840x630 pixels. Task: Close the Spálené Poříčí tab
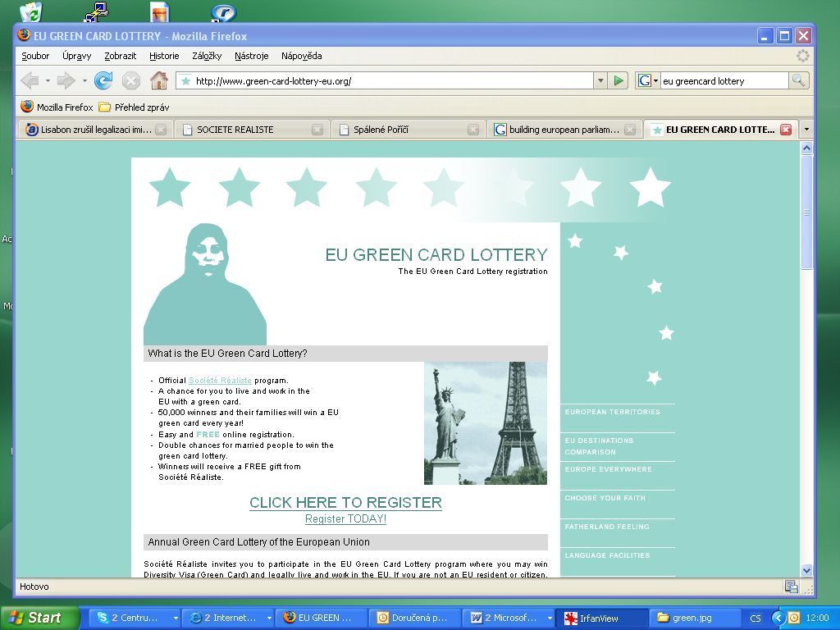pos(473,130)
